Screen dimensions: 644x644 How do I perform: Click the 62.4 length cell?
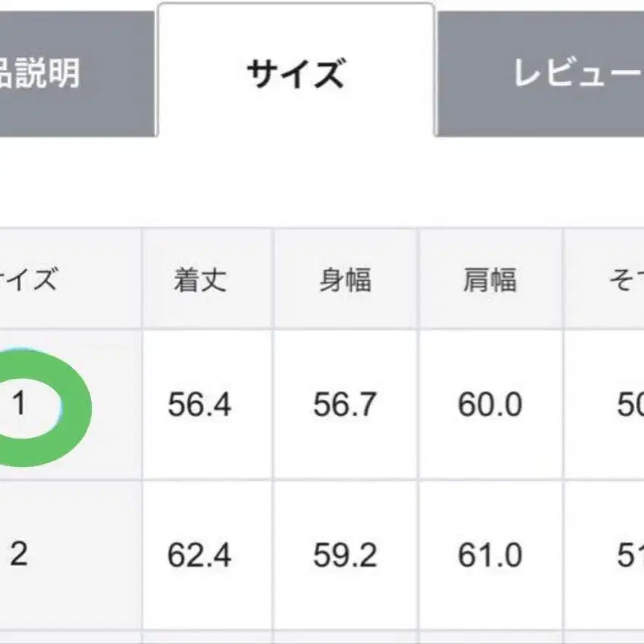(200, 556)
